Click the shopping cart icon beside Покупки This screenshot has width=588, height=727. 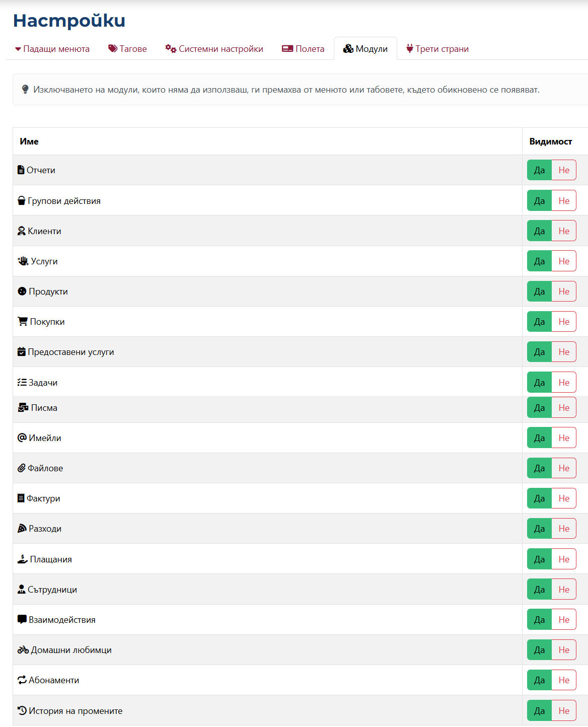coord(23,321)
